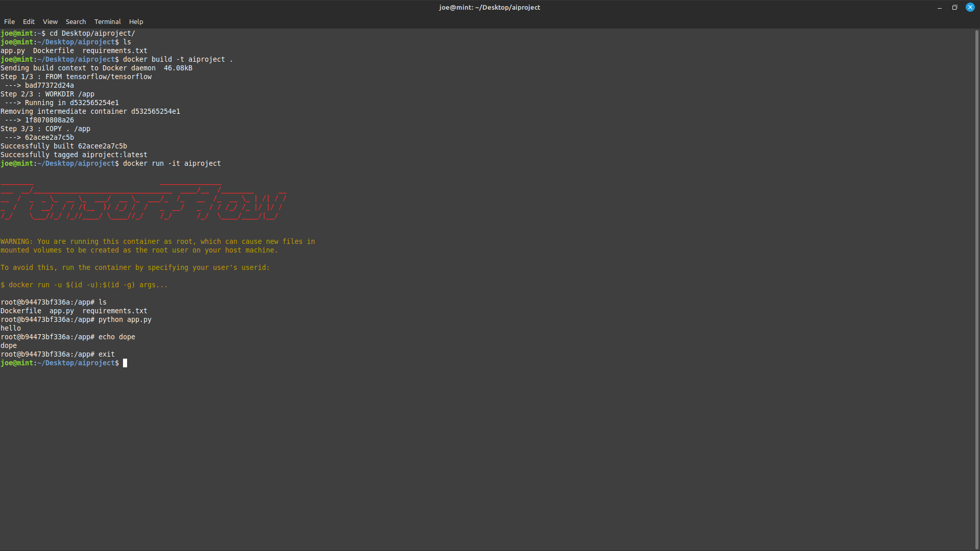Click the Successfully tagged aiproject:latest line
Image resolution: width=980 pixels, height=551 pixels.
[74, 155]
